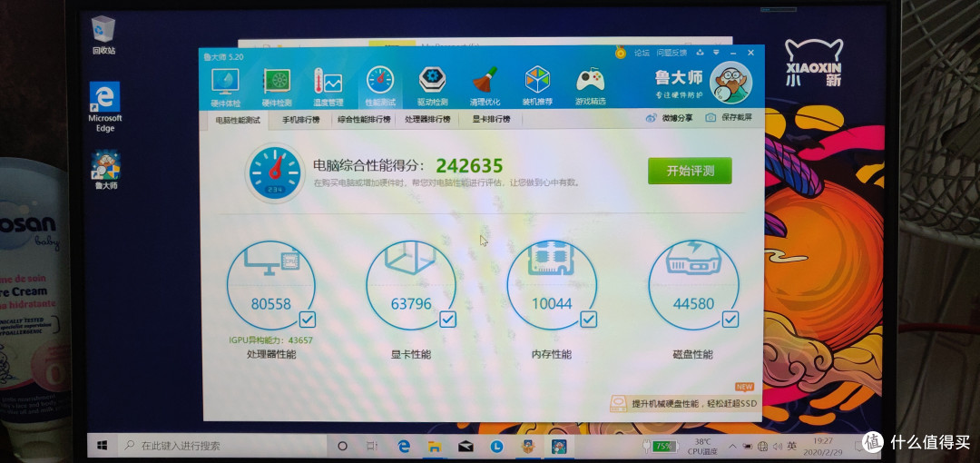Open Task View on taskbar

coord(371,446)
